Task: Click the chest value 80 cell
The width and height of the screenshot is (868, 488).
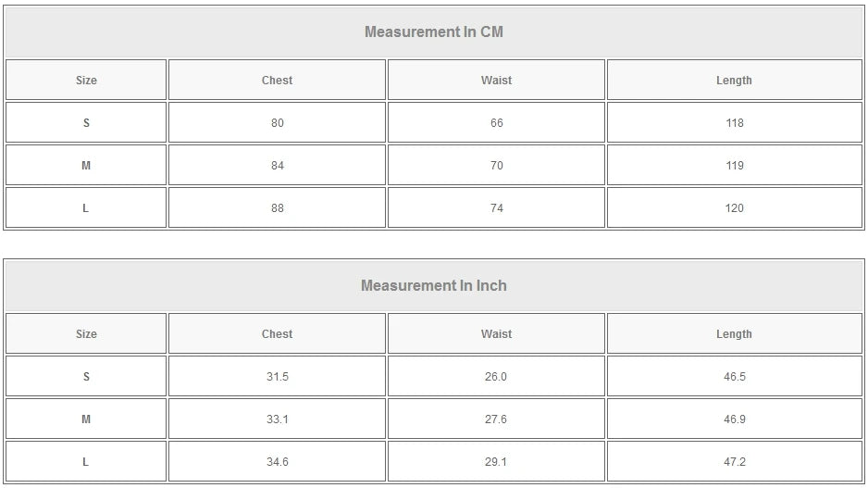Action: (277, 123)
